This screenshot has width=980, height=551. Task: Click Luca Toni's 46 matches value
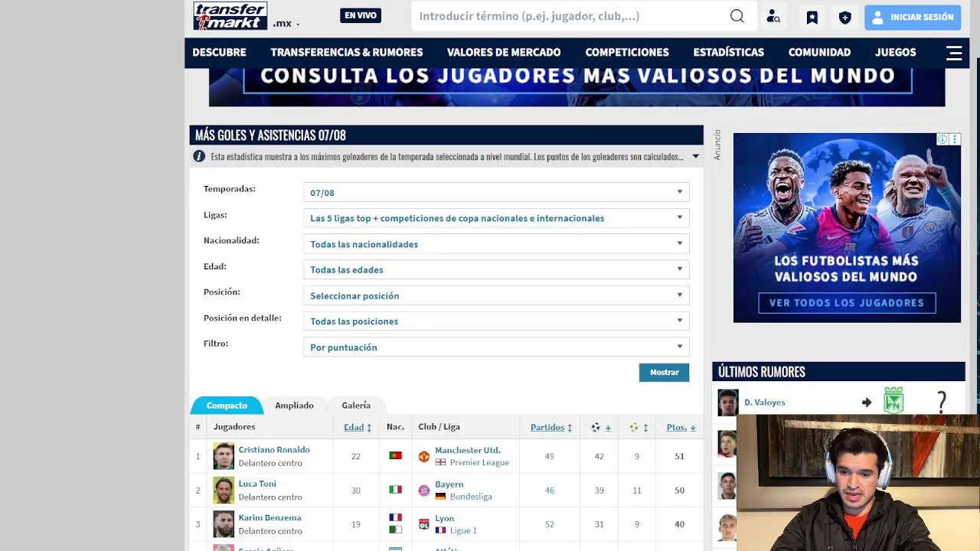(549, 491)
